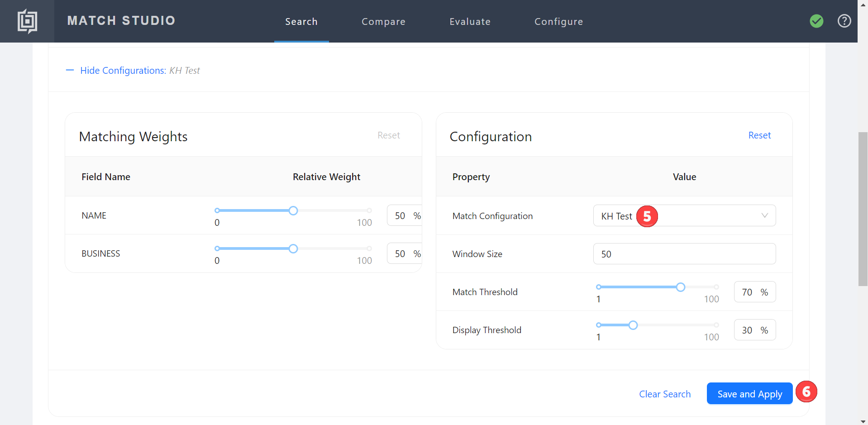The height and width of the screenshot is (425, 868).
Task: Click the Display Threshold label
Action: coord(486,330)
